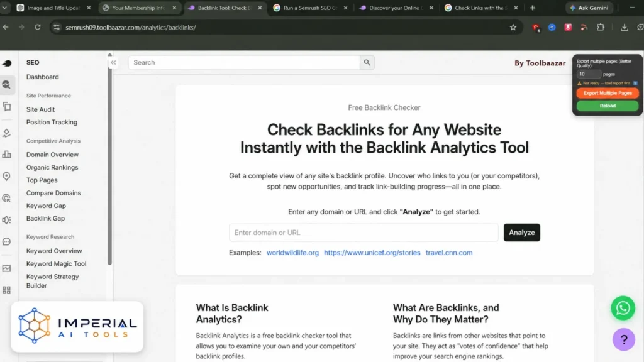Click the purple question mark help button
644x362 pixels.
(623, 339)
